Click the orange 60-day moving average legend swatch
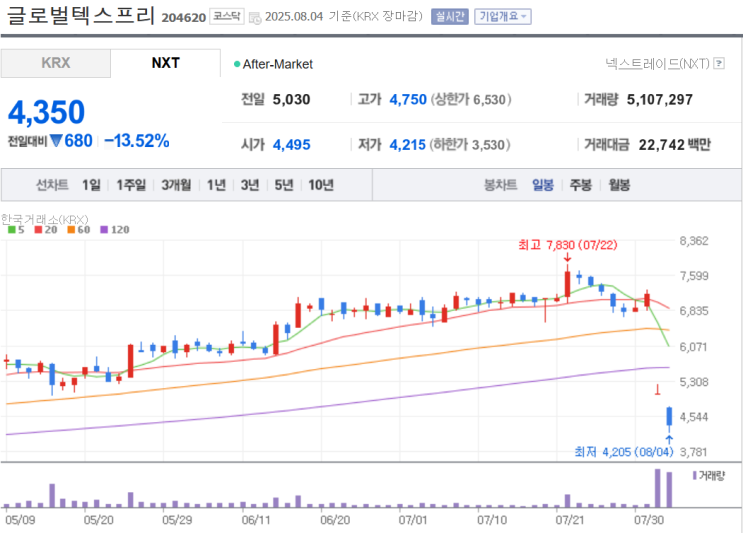This screenshot has width=743, height=533. click(71, 230)
